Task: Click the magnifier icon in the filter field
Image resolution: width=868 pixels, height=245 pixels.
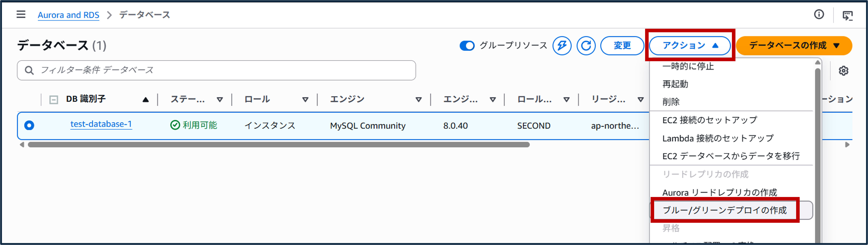Action: coord(29,70)
